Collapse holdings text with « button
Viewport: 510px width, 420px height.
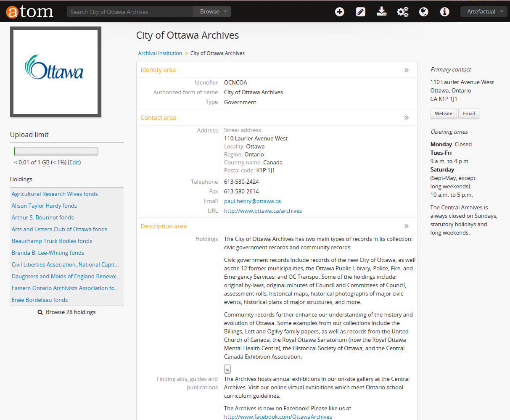click(x=227, y=370)
